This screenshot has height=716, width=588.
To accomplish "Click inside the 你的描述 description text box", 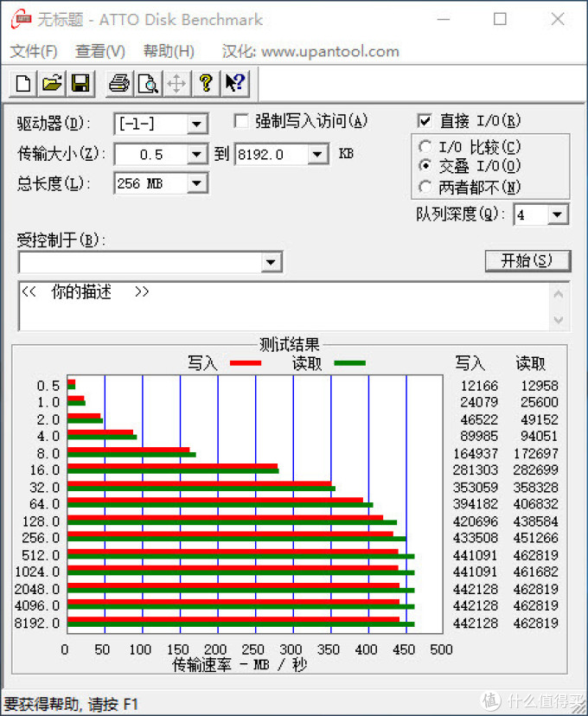I will click(x=285, y=305).
